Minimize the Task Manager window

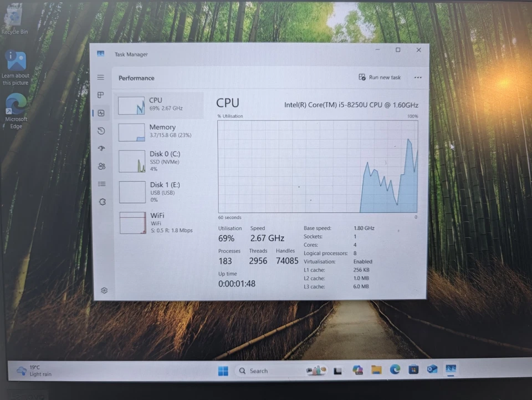(x=377, y=50)
